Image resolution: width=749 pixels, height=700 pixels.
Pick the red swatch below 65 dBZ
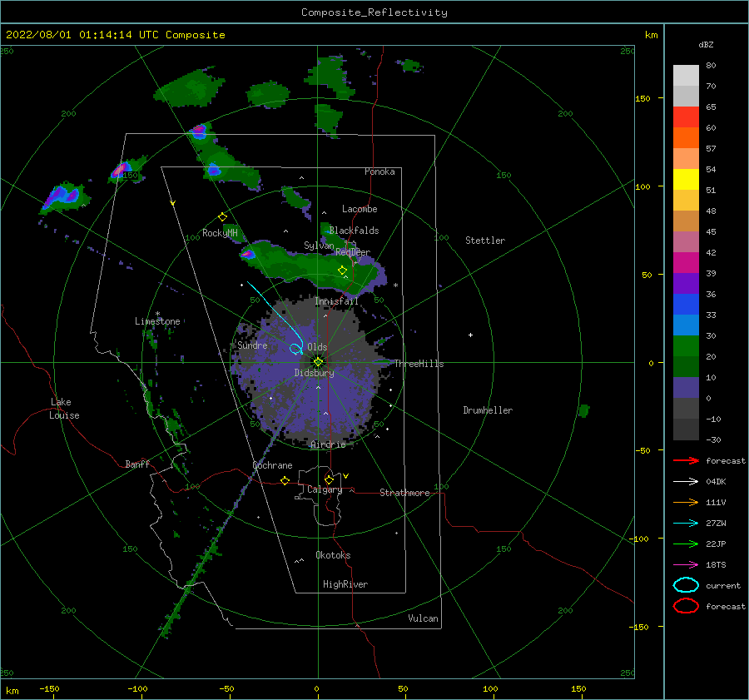[x=686, y=117]
